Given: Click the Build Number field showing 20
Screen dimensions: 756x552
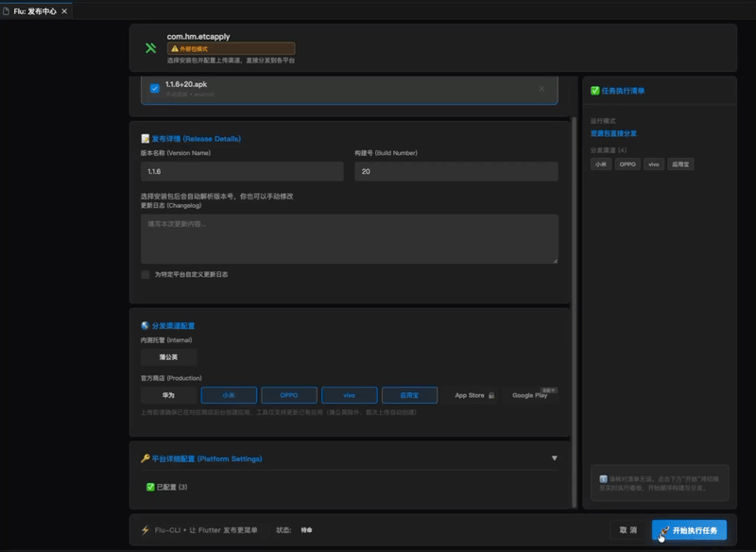Looking at the screenshot, I should point(456,172).
